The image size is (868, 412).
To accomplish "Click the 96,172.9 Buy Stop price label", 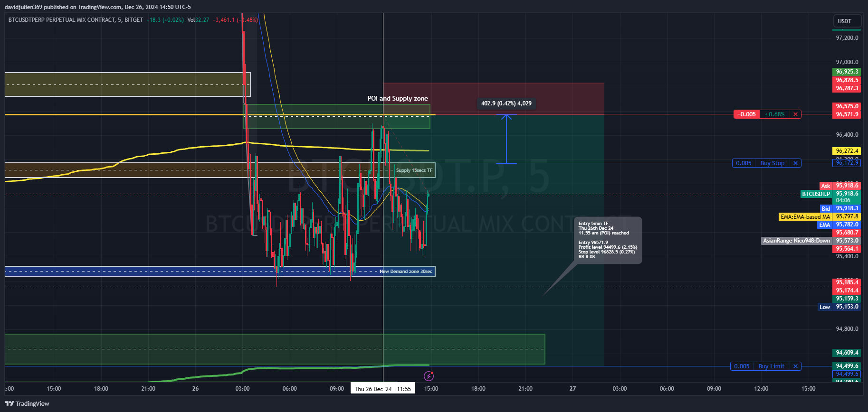I will pos(847,163).
